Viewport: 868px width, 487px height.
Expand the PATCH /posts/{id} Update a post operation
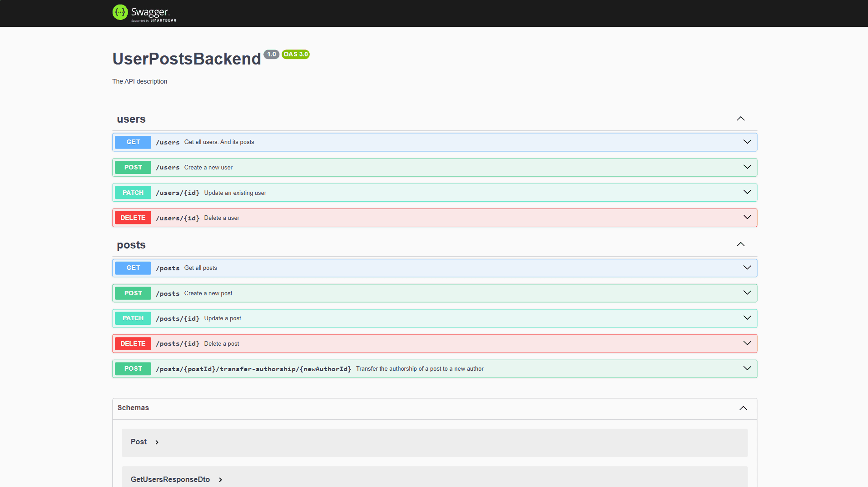(747, 318)
